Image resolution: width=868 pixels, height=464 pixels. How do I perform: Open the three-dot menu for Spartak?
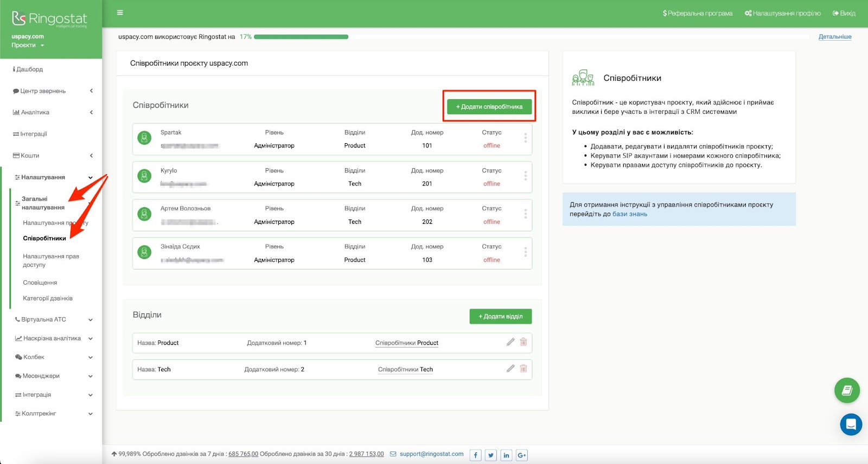525,138
